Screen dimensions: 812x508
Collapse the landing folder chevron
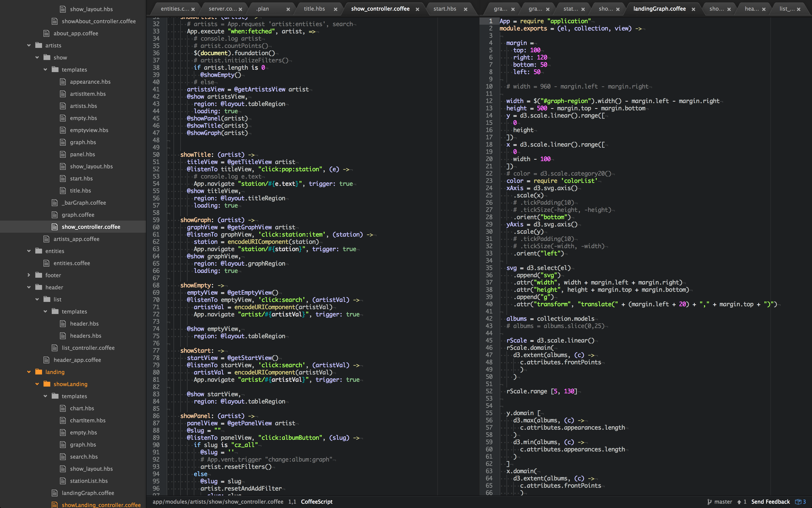coord(29,372)
